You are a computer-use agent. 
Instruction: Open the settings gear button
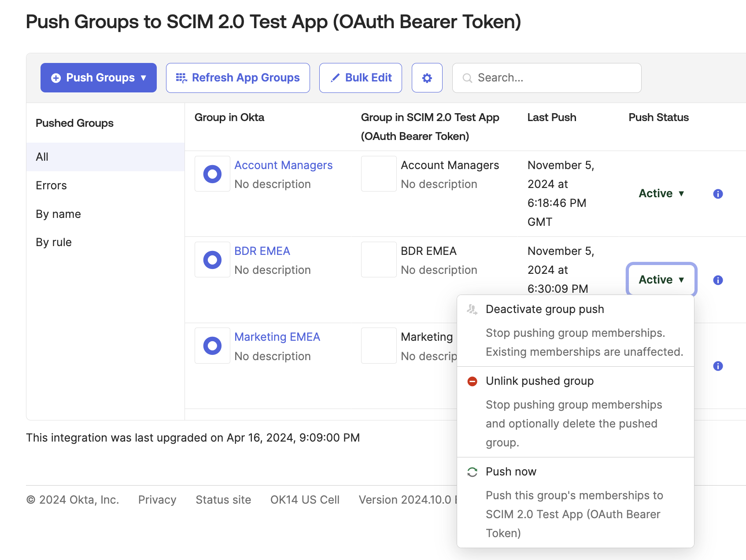click(427, 78)
